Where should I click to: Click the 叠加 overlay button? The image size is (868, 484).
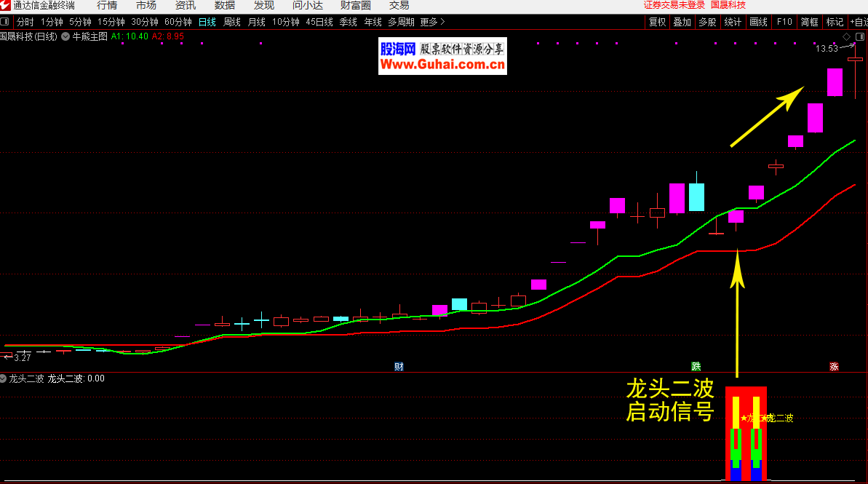pos(682,22)
